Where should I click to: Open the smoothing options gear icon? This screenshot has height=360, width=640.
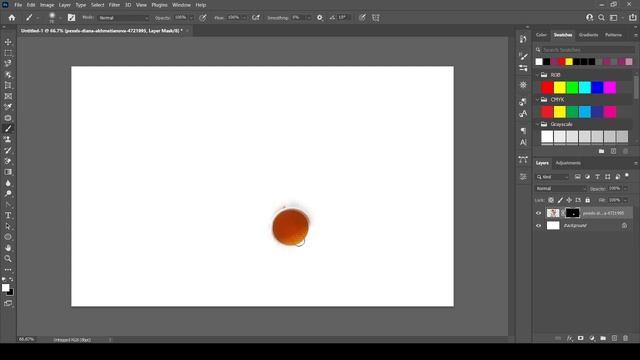[x=320, y=18]
